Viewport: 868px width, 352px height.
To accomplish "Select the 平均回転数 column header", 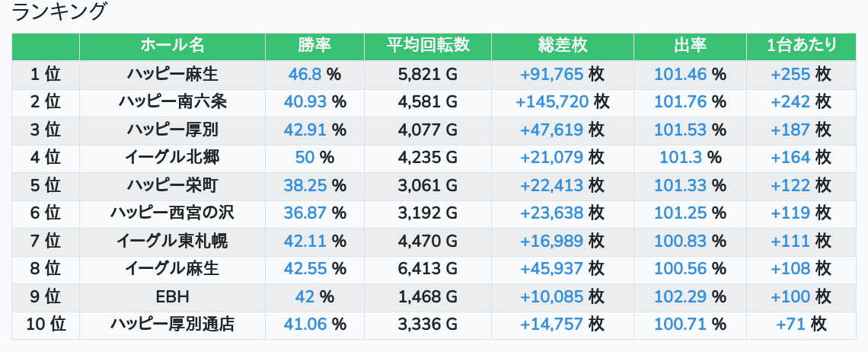I will click(x=427, y=46).
